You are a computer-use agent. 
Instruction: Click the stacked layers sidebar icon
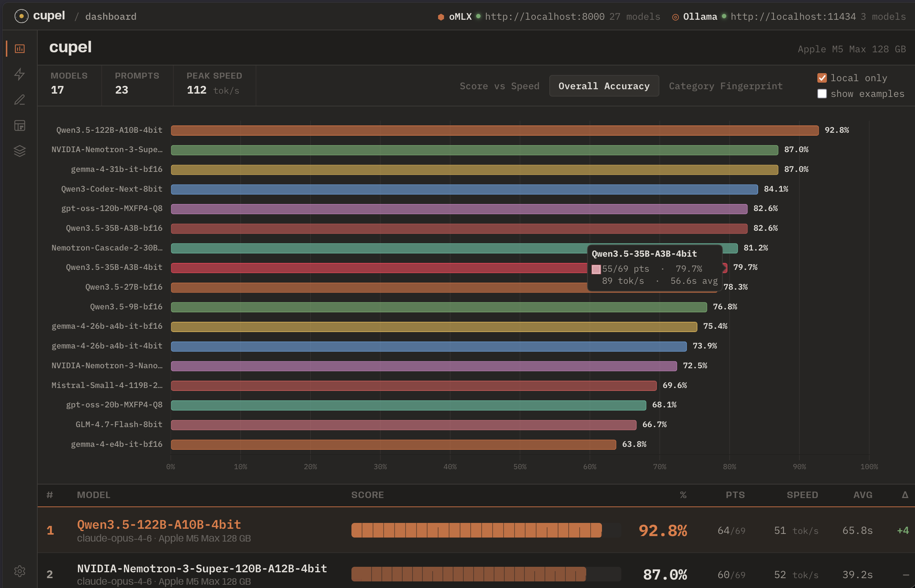click(19, 151)
